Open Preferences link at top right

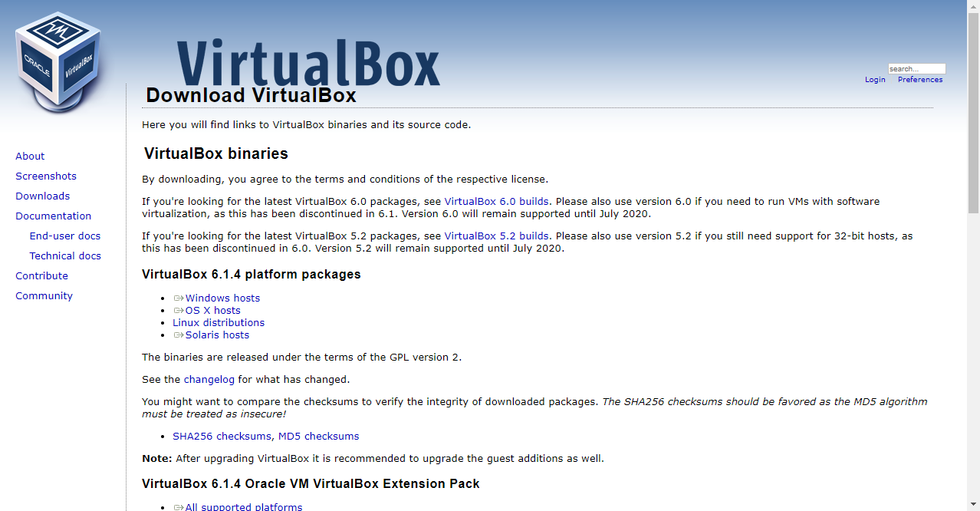coord(920,80)
